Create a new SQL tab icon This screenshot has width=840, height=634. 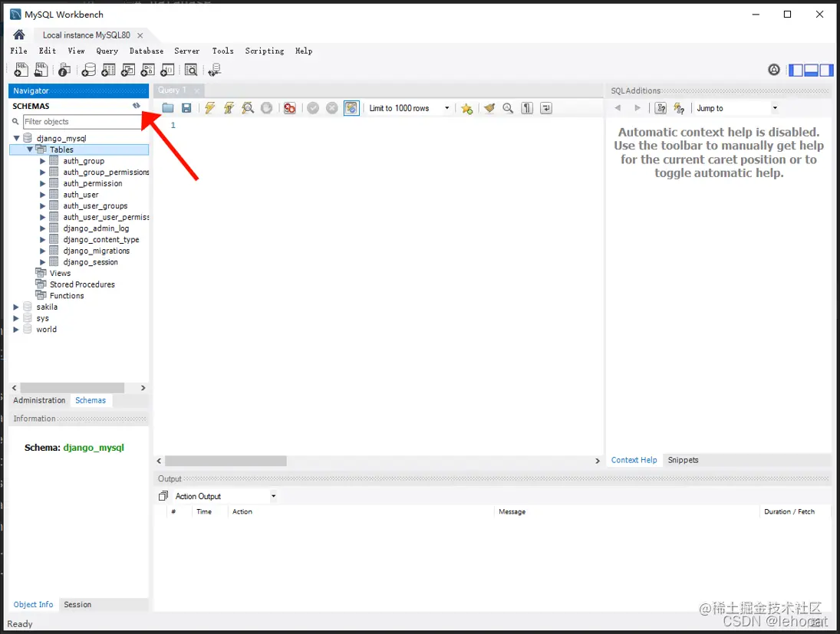point(21,70)
